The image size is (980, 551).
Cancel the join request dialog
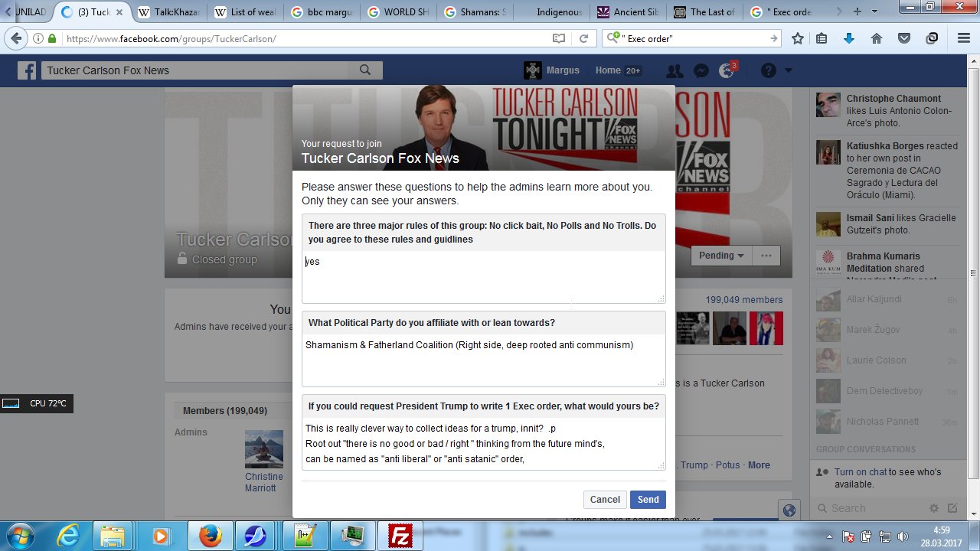[605, 500]
